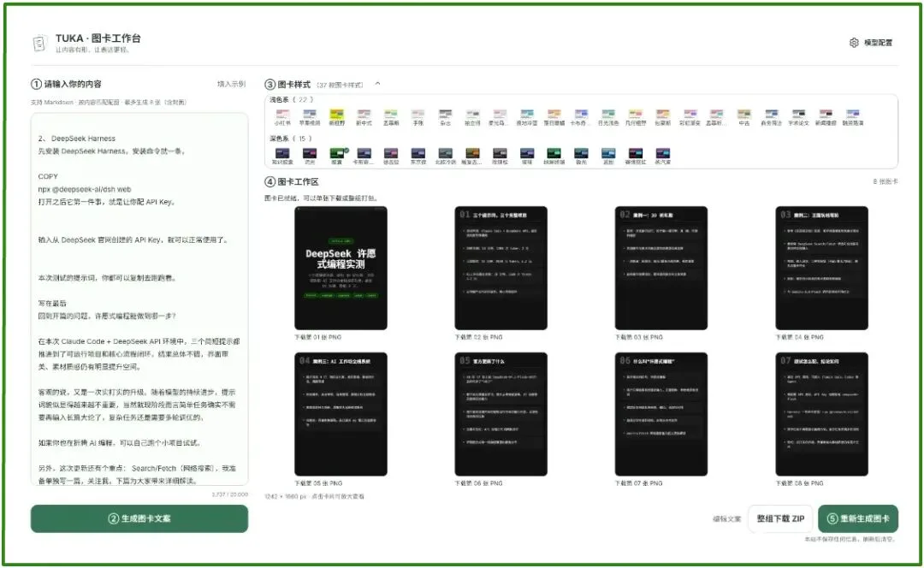Download card 01 as PNG
Screen dimensions: 924x568
317,337
